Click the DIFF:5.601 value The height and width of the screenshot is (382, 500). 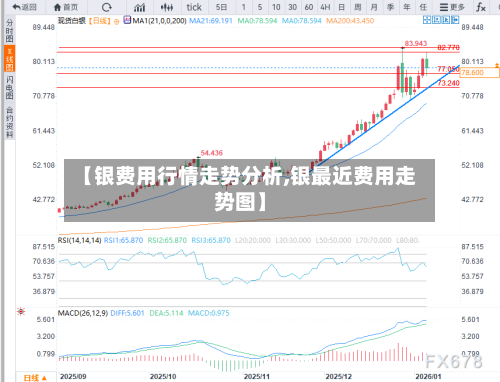pyautogui.click(x=127, y=313)
